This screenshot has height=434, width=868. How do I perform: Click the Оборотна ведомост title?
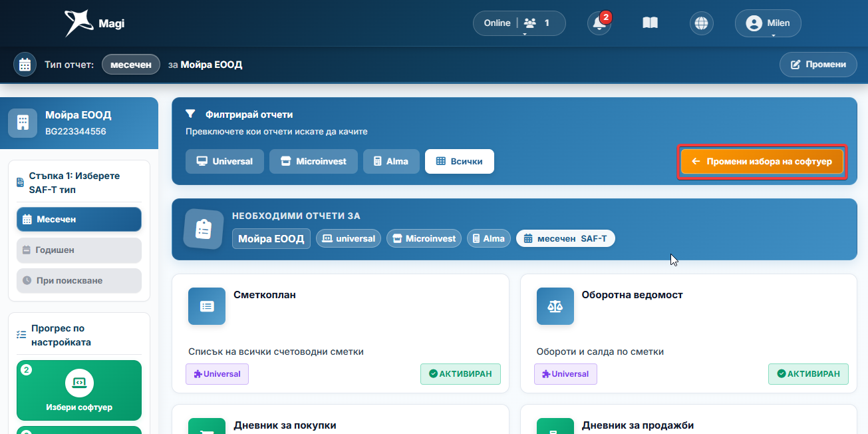coord(633,295)
